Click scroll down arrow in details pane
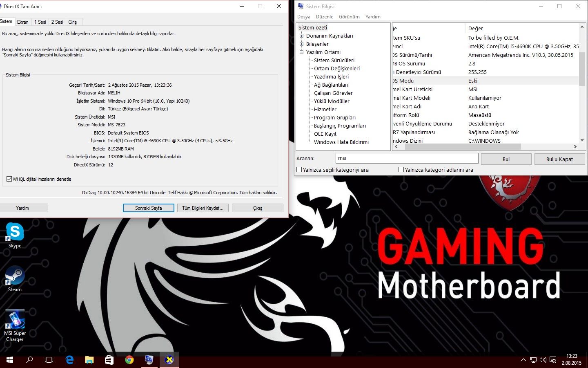Image resolution: width=588 pixels, height=368 pixels. [582, 140]
